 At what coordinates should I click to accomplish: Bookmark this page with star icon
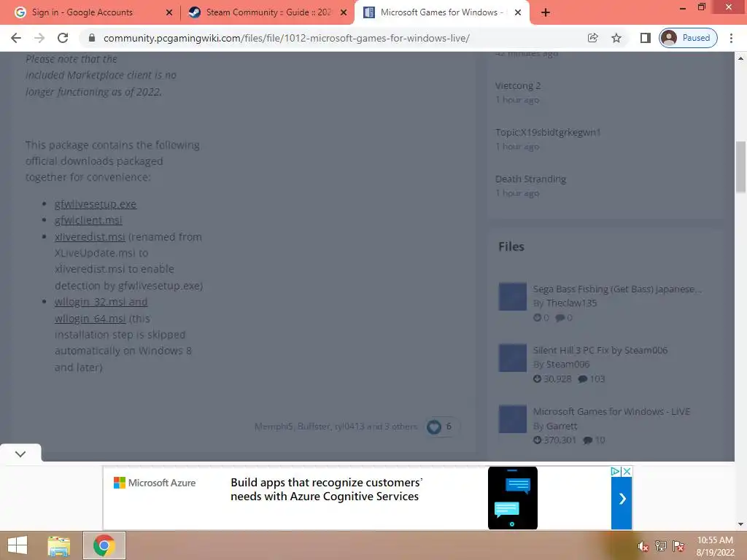616,38
